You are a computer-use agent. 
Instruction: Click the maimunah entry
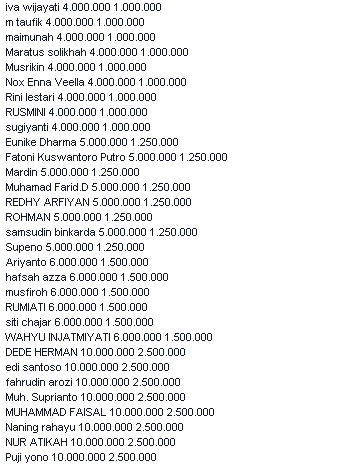coord(80,37)
